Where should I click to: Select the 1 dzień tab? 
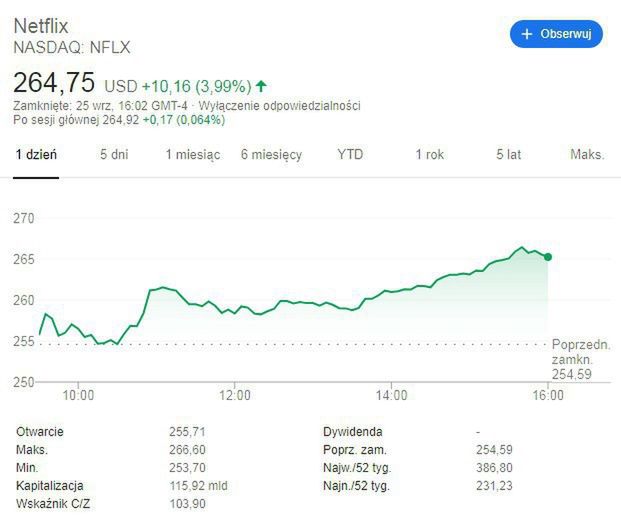pos(36,155)
